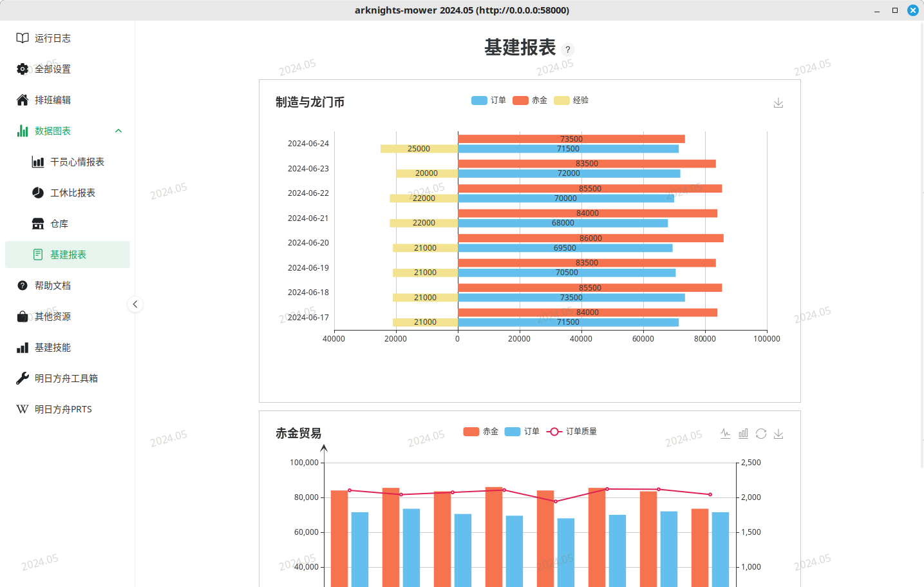Viewport: 924px width, 587px height.
Task: Click the 赤金贸易 chart title
Action: 298,433
